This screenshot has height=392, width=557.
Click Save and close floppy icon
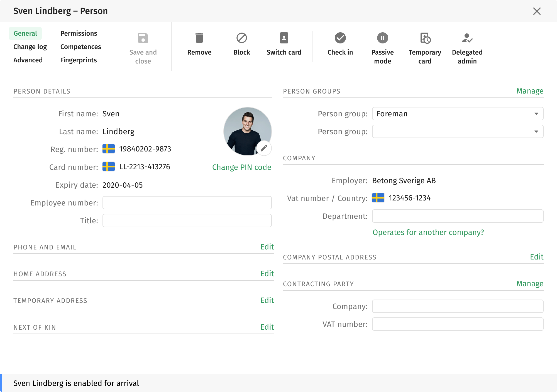(143, 38)
